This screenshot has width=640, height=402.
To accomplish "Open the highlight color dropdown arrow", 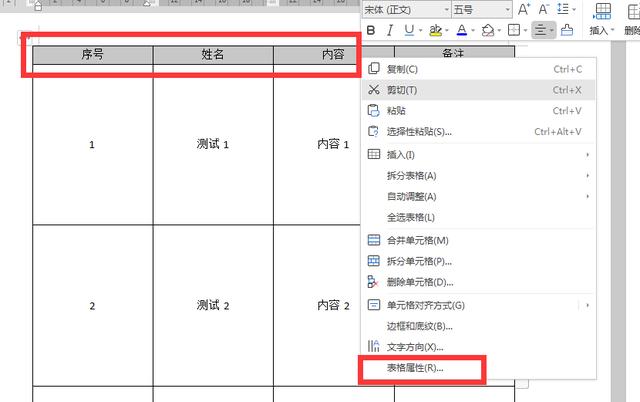I will (447, 31).
